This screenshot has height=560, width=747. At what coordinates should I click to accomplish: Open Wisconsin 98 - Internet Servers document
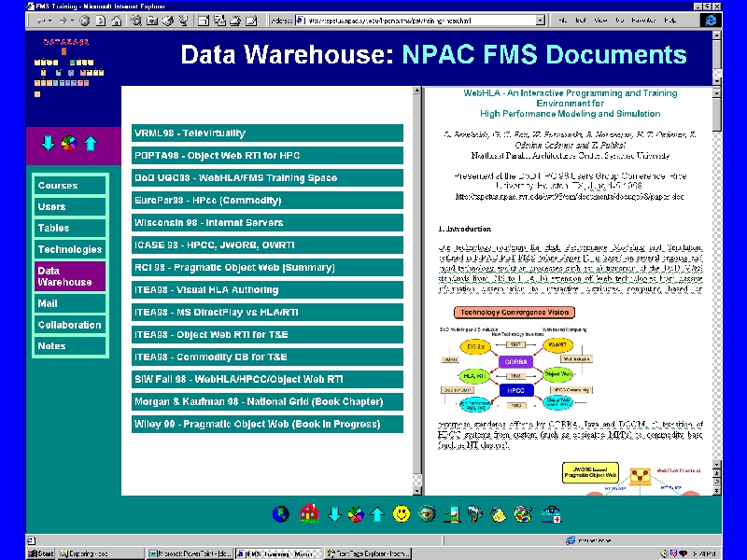point(267,223)
